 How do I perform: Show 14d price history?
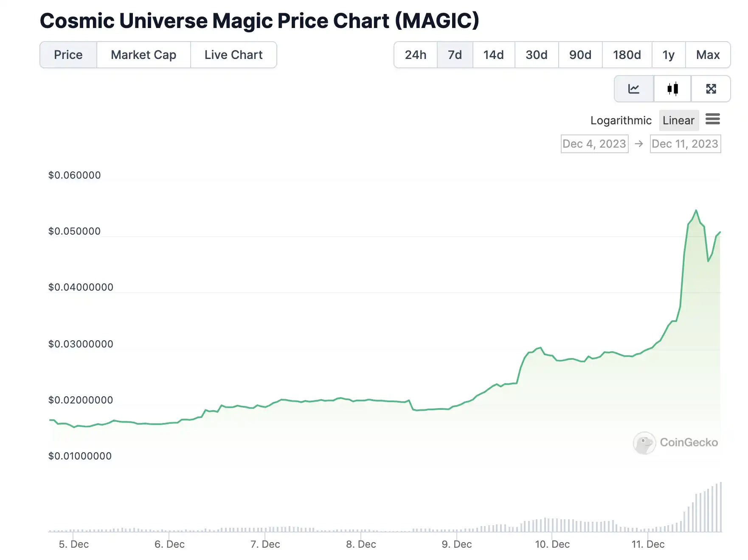click(493, 55)
